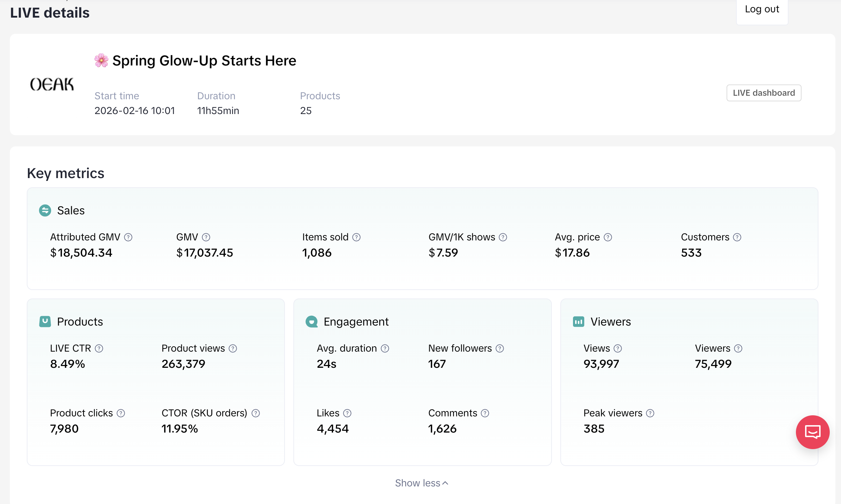Click the question mark next to Customers
Screen dimensions: 841x504
pyautogui.click(x=737, y=237)
